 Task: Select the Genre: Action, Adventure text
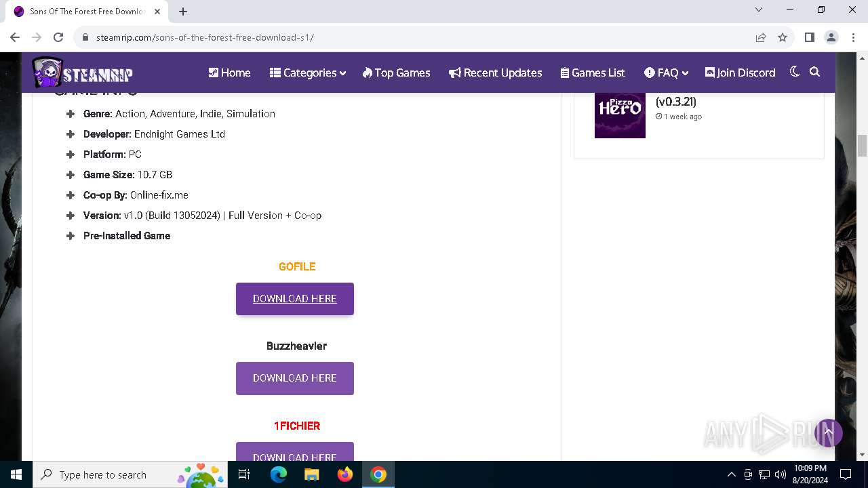[x=179, y=114]
